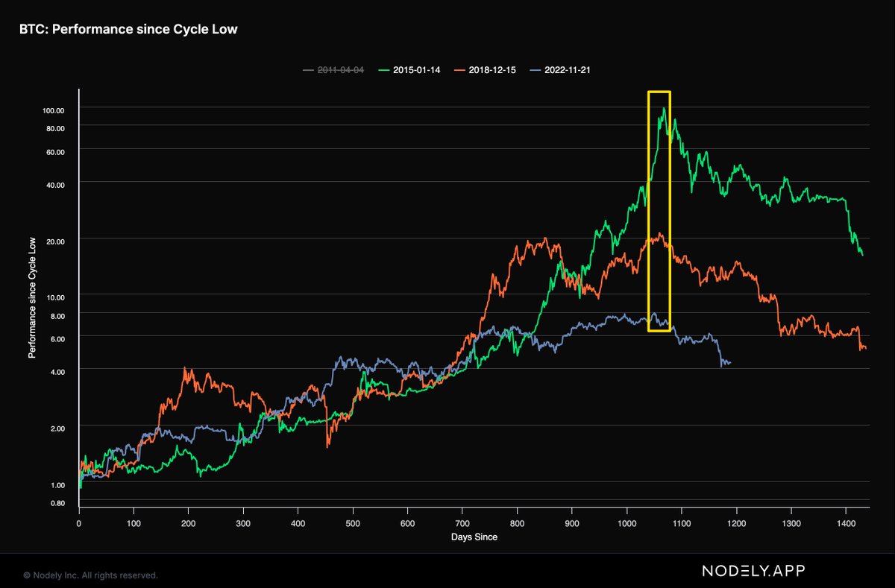Click the y-axis value 20.00
The height and width of the screenshot is (588, 895).
[56, 241]
